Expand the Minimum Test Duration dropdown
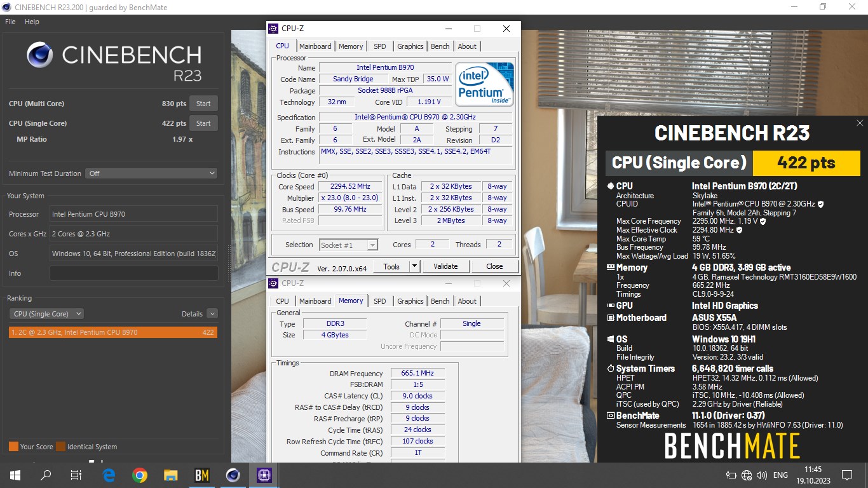The image size is (868, 488). pos(151,173)
